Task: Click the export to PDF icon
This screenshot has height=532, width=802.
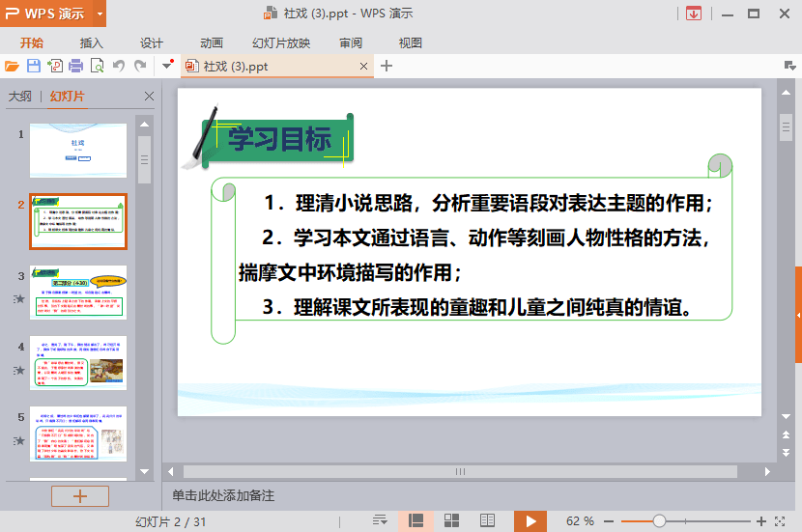Action: click(55, 66)
